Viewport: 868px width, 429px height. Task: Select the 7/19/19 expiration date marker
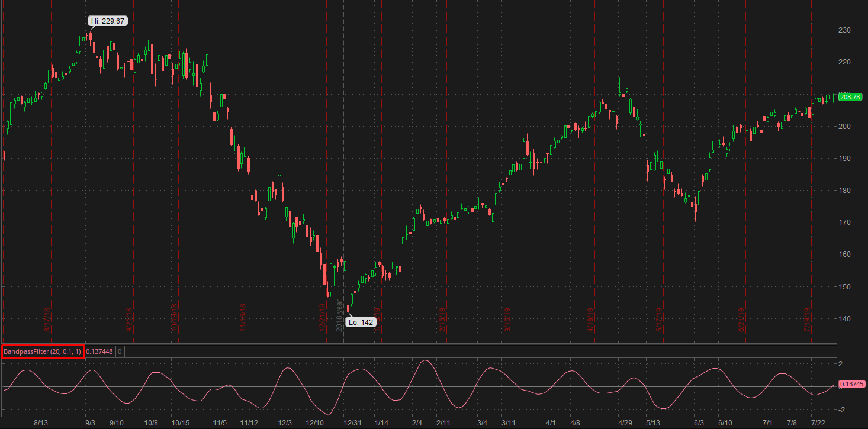(808, 320)
